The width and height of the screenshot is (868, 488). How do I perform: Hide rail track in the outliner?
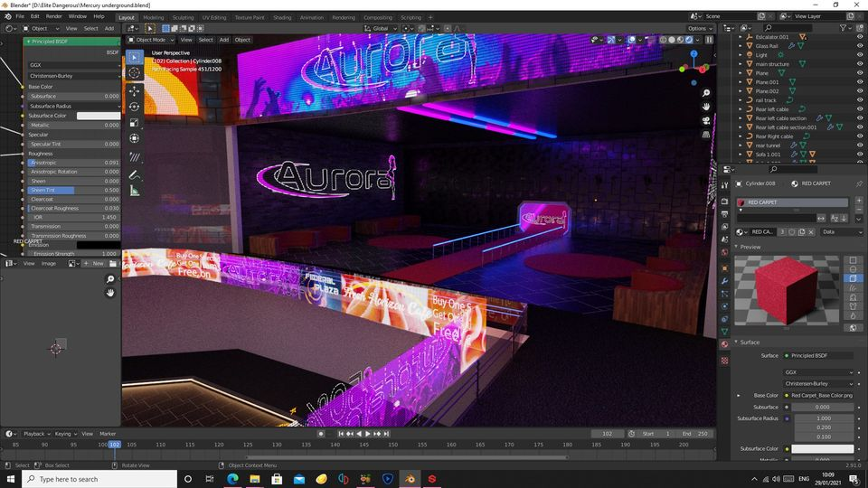pyautogui.click(x=860, y=100)
